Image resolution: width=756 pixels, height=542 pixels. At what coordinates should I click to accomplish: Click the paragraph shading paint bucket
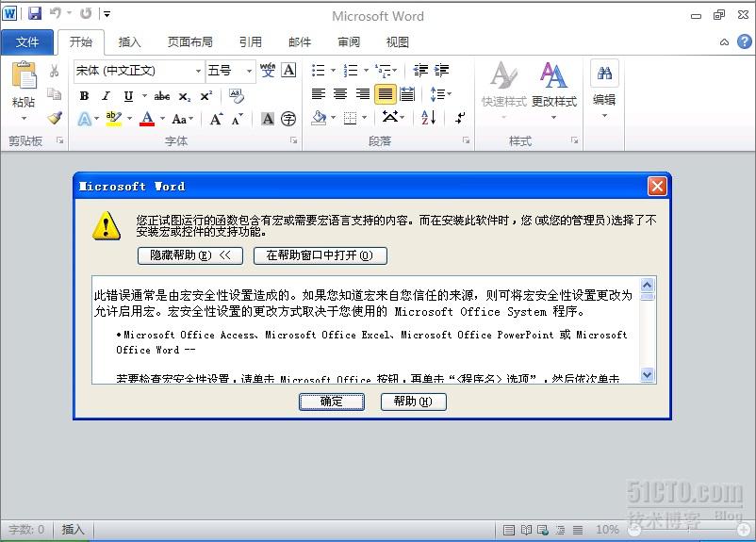tap(319, 117)
